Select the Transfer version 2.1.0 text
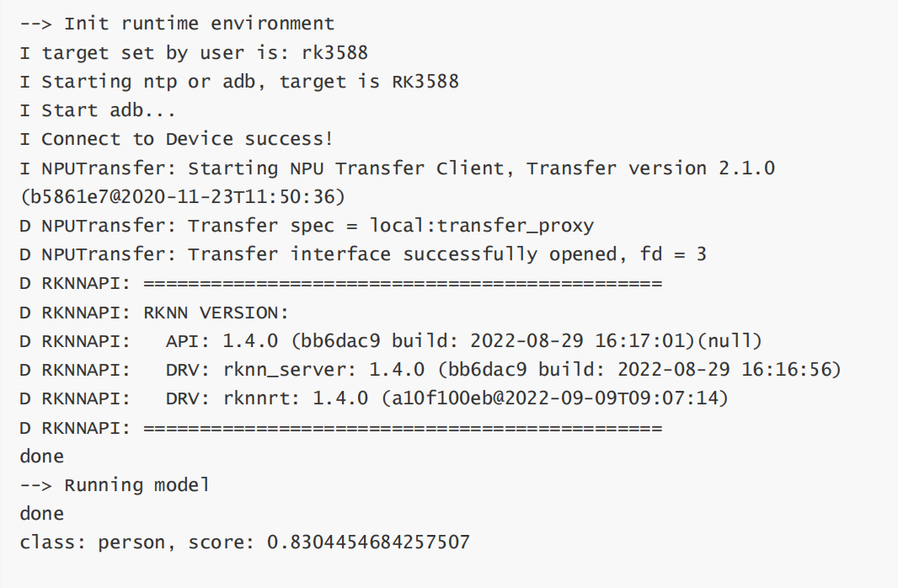The image size is (898, 588). (x=650, y=168)
